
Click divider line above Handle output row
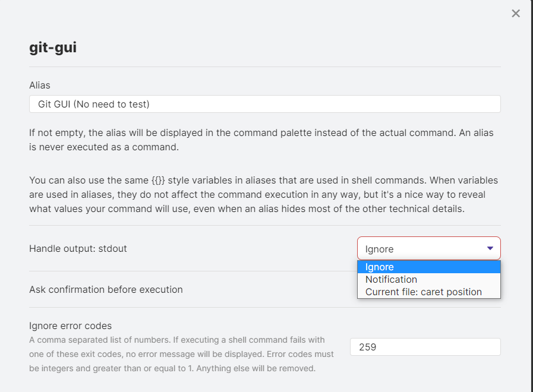[265, 225]
